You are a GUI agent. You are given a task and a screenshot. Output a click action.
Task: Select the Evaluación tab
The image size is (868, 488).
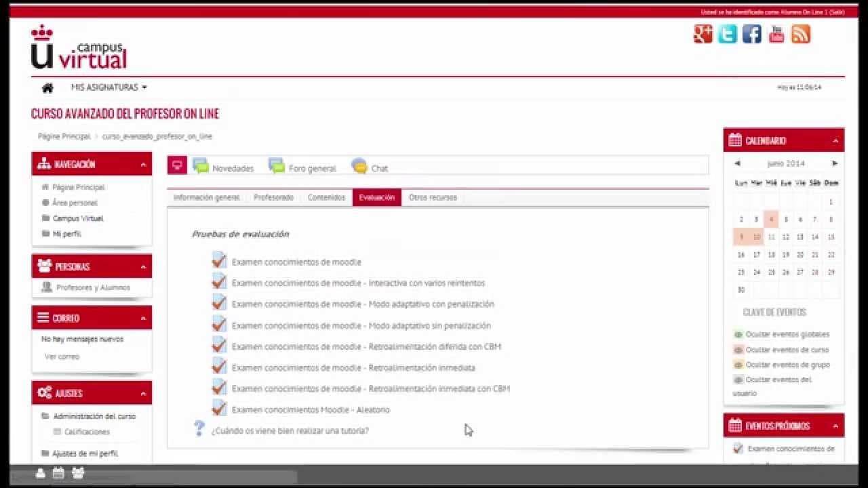click(x=377, y=197)
